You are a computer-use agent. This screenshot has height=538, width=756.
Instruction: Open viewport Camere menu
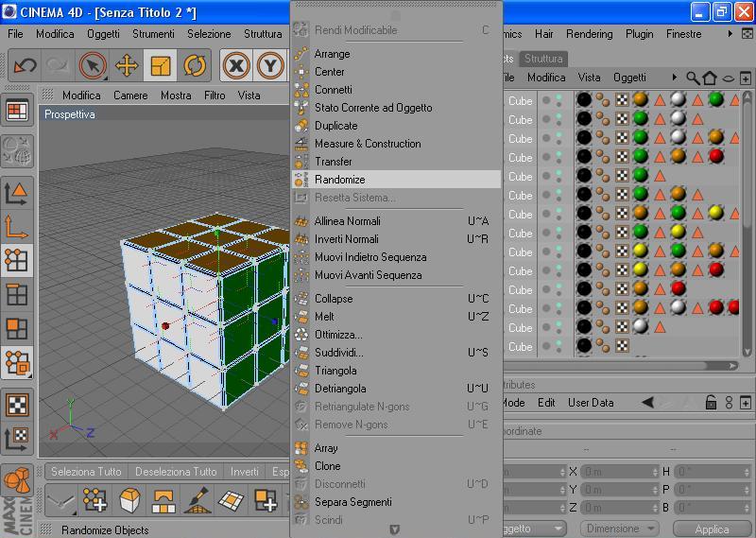point(130,95)
